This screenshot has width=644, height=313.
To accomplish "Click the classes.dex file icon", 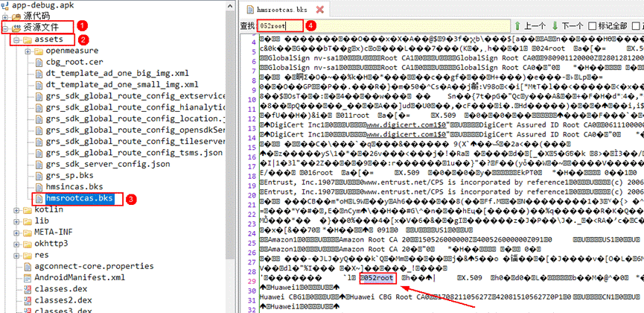I will [28, 288].
